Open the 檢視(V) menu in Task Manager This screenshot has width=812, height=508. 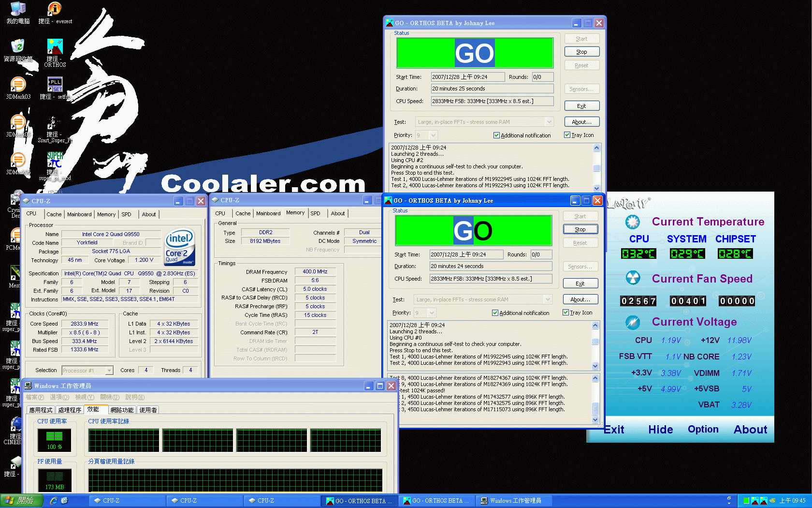pos(85,397)
